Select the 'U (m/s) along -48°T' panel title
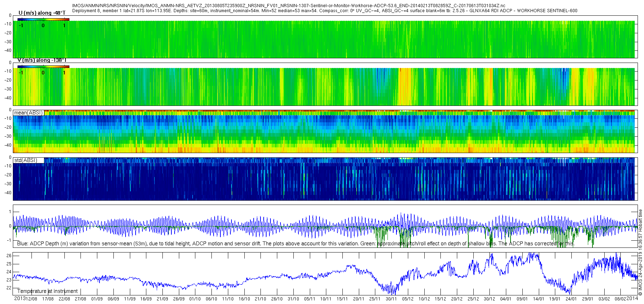This screenshot has height=304, width=644. coord(42,13)
